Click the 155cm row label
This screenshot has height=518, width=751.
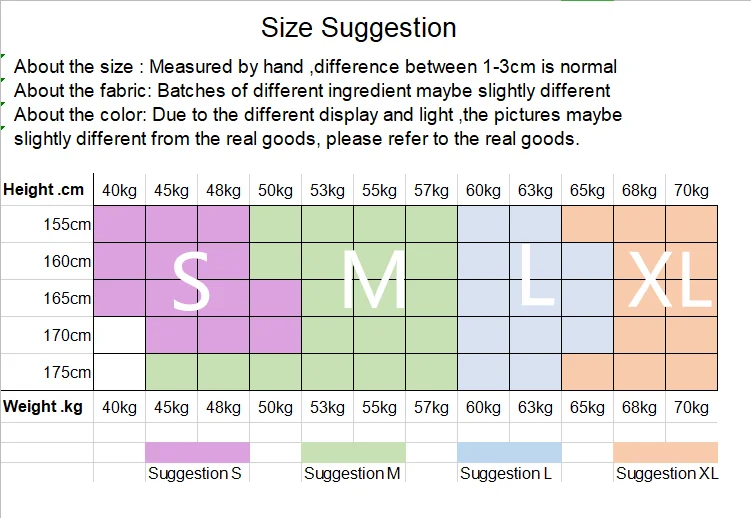[x=67, y=224]
